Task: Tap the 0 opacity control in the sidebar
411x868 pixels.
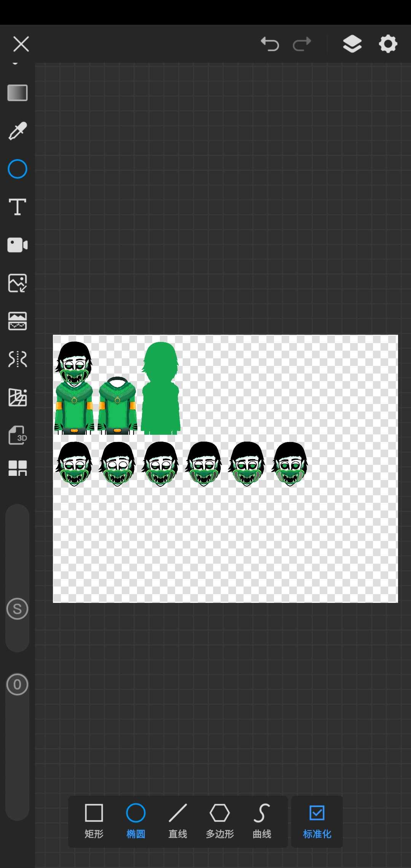Action: click(x=18, y=685)
